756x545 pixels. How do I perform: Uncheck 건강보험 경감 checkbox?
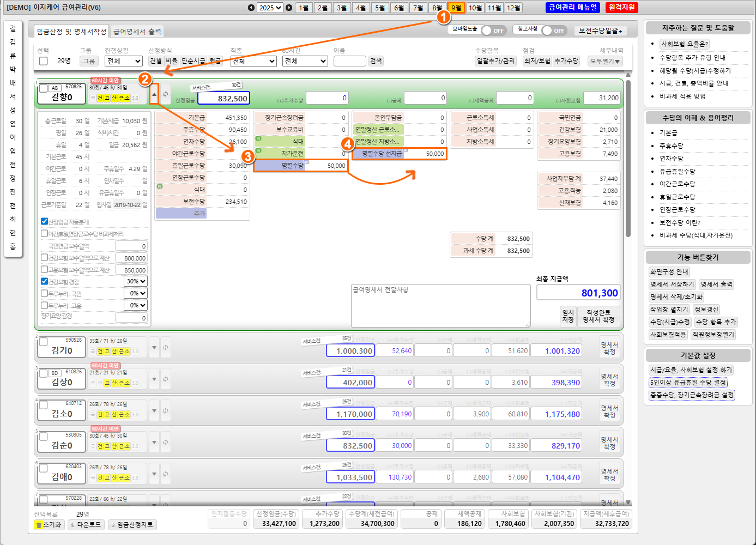(x=45, y=281)
